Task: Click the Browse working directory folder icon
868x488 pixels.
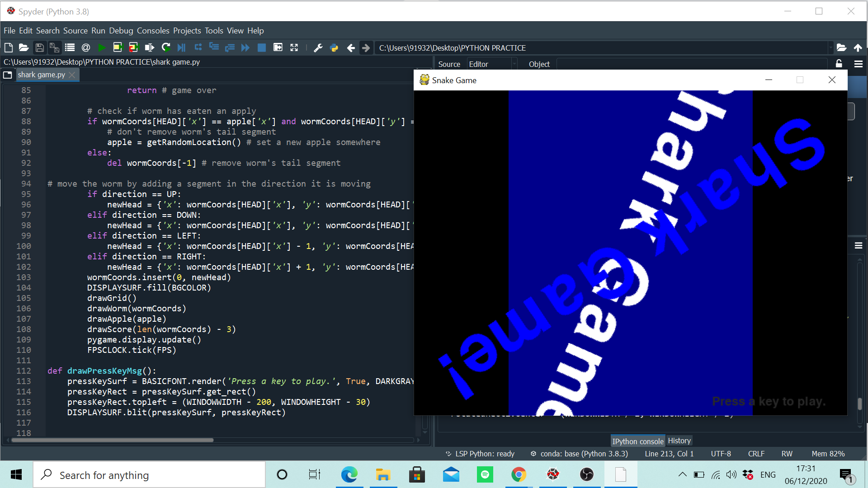Action: (x=841, y=47)
